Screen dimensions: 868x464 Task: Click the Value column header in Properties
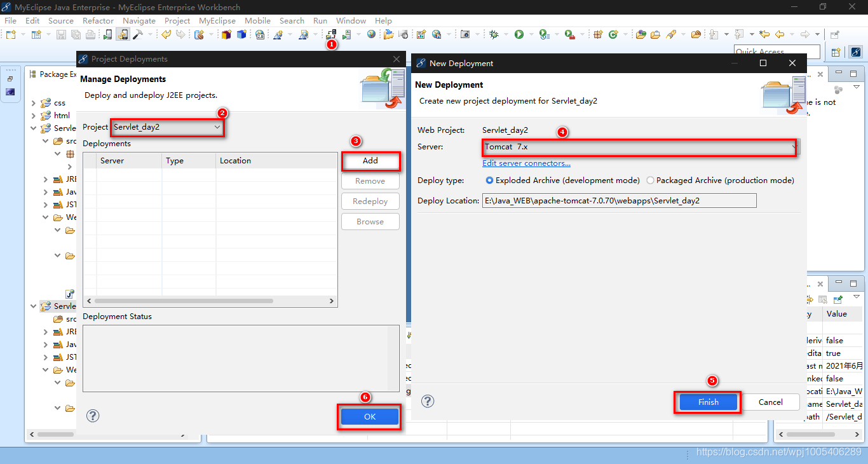843,313
